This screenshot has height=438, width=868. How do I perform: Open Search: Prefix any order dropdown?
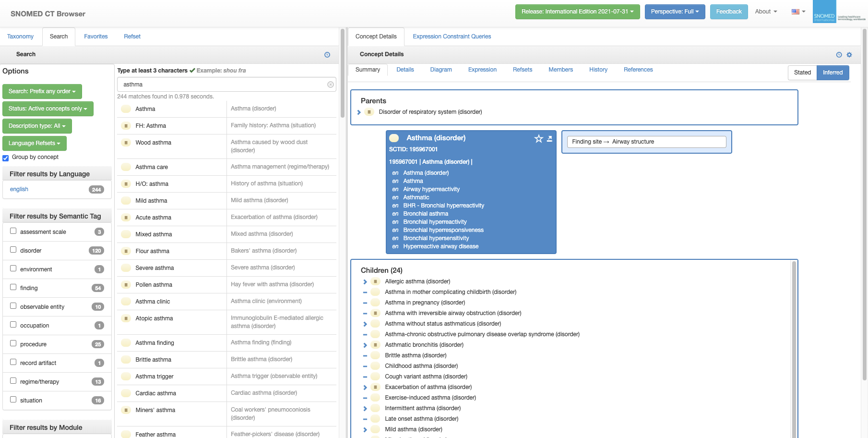point(42,91)
